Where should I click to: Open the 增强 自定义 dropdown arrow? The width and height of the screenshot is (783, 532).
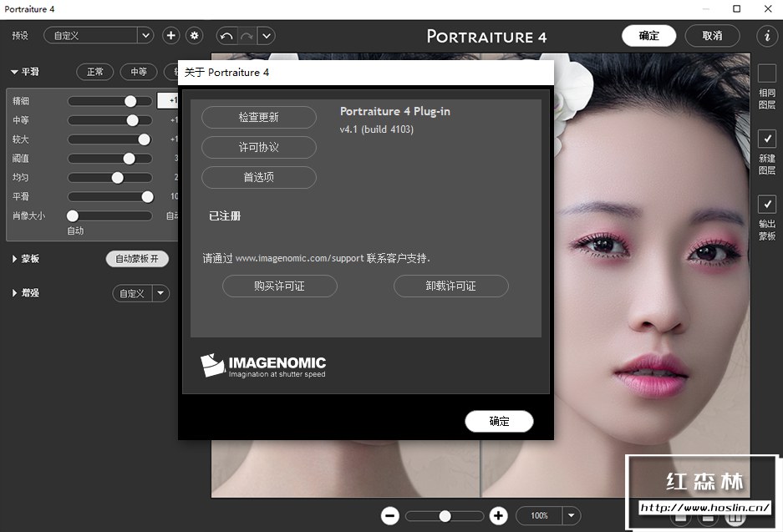(160, 293)
